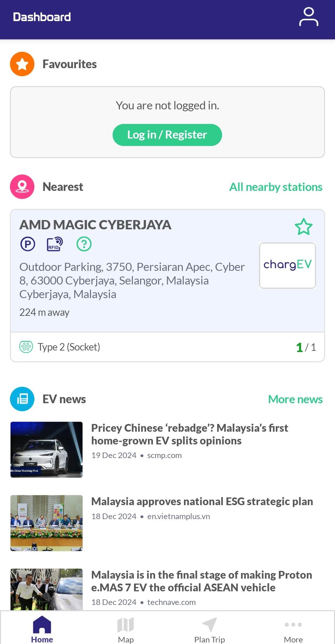
Task: Tap the green question mark icon
Action: click(84, 244)
